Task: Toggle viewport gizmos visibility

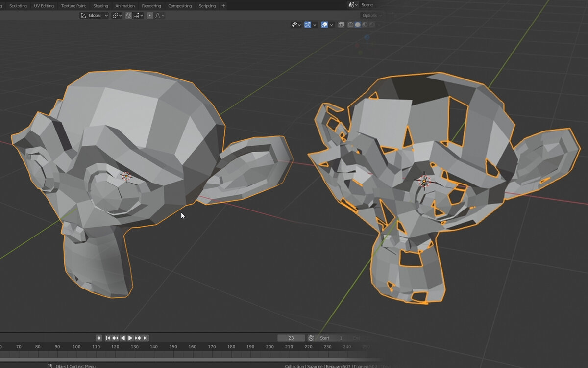Action: tap(307, 25)
